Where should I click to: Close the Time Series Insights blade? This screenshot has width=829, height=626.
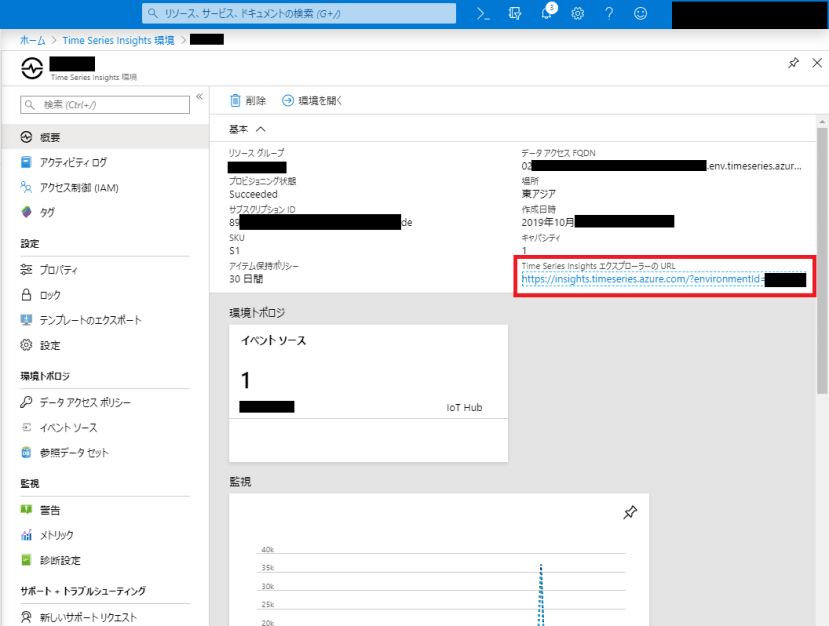point(817,63)
